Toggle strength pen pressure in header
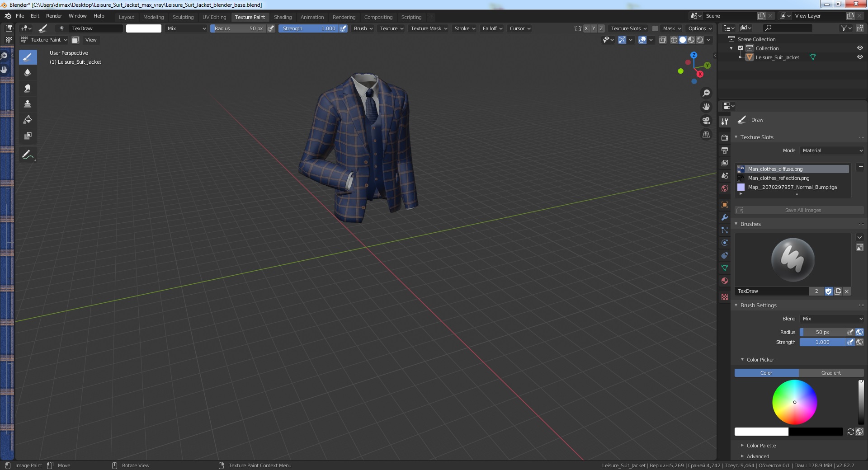The height and width of the screenshot is (470, 868). tap(343, 28)
